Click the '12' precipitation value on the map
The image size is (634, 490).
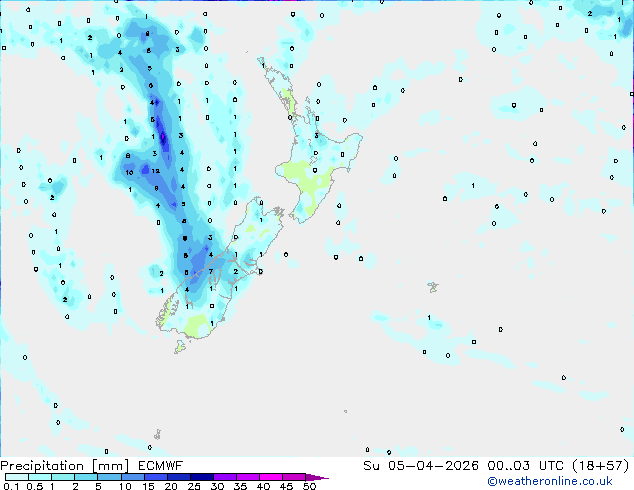(x=156, y=171)
